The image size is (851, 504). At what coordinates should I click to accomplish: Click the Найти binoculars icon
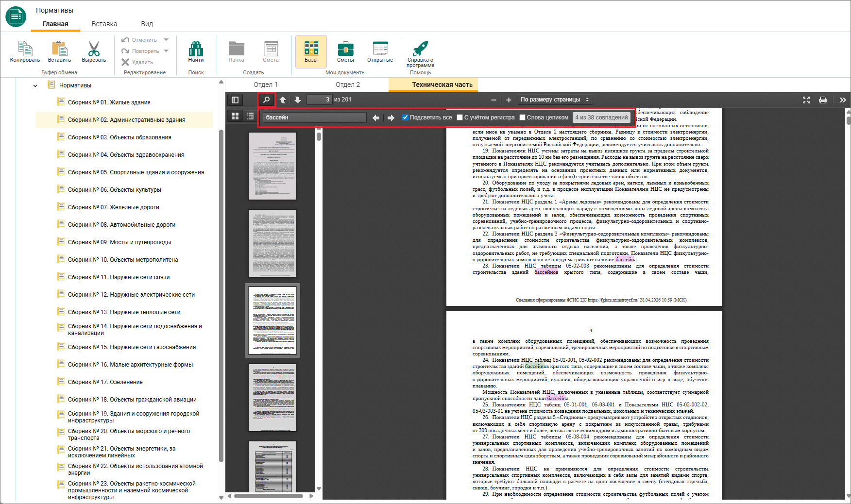pos(196,52)
